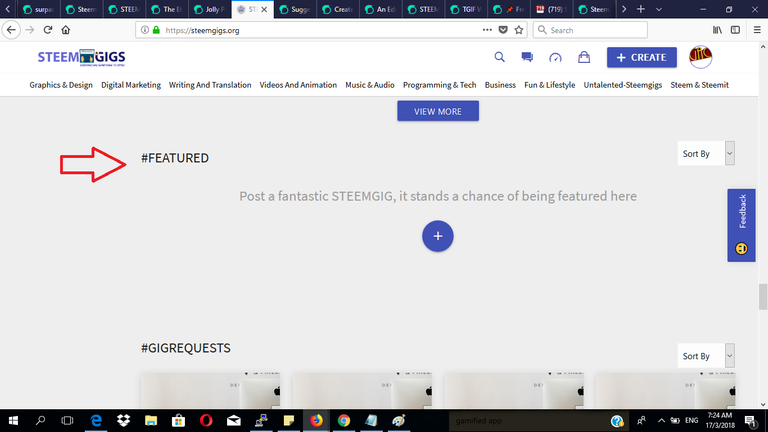This screenshot has width=768, height=432.
Task: Launch Microsoft Edge from taskbar
Action: (96, 421)
